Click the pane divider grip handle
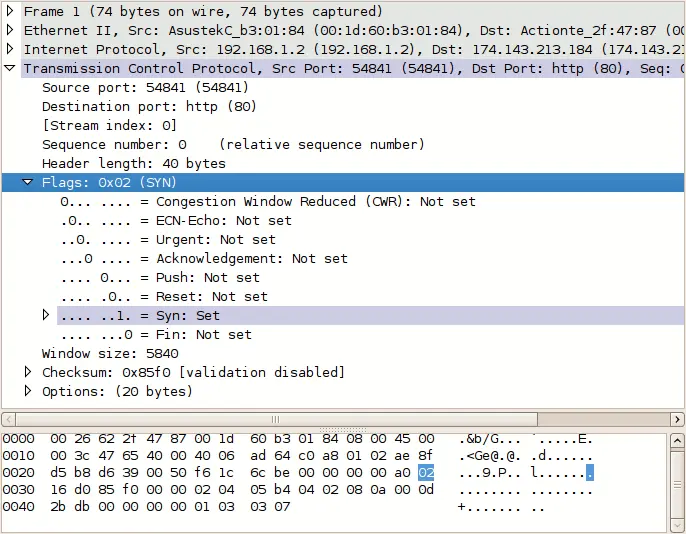Image resolution: width=686 pixels, height=534 pixels. pos(343,429)
